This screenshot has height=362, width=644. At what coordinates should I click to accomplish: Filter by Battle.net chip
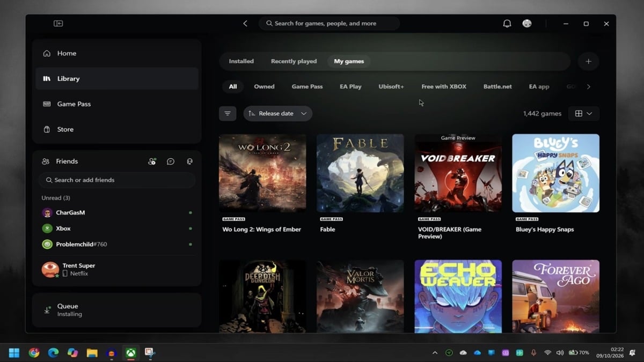(497, 86)
